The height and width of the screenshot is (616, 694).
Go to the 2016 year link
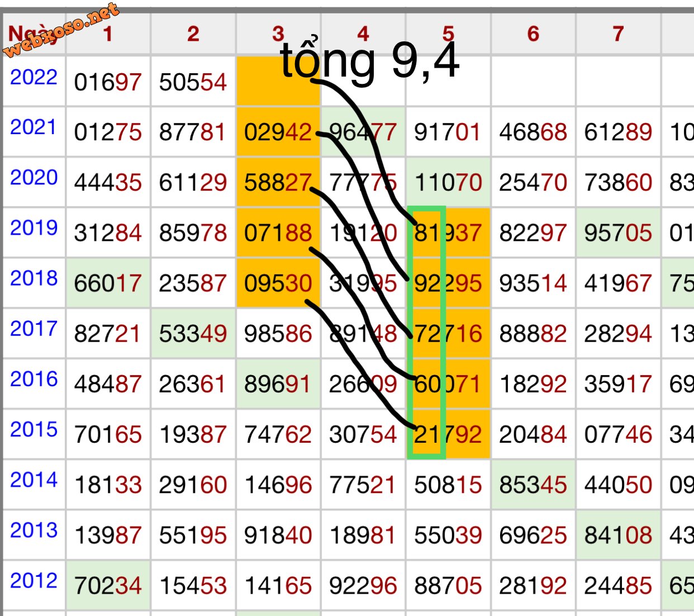(x=34, y=379)
